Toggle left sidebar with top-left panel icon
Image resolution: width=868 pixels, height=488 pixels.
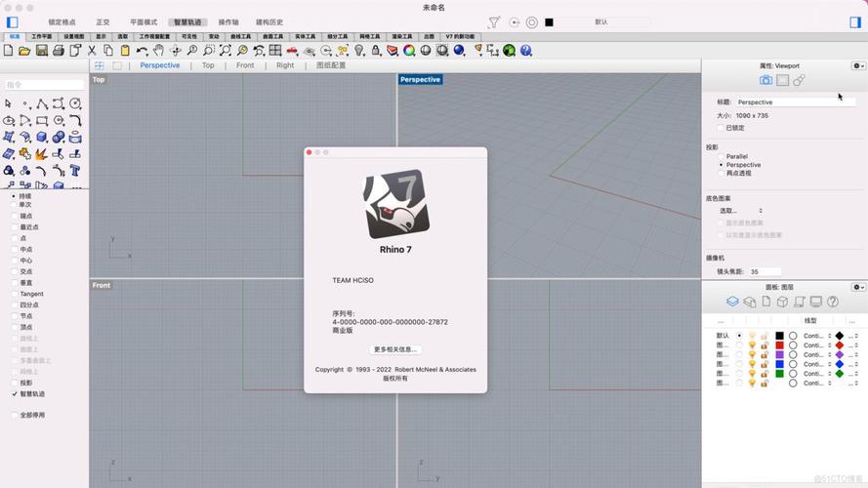click(x=12, y=22)
